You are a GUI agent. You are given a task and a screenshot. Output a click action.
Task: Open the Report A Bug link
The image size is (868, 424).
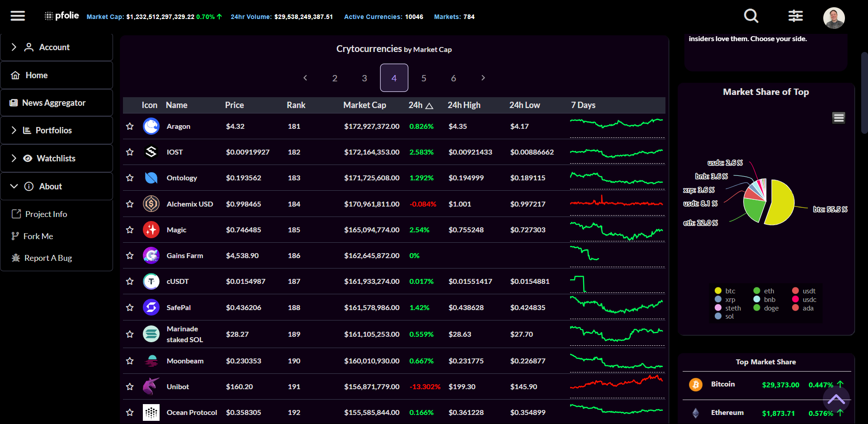click(48, 258)
